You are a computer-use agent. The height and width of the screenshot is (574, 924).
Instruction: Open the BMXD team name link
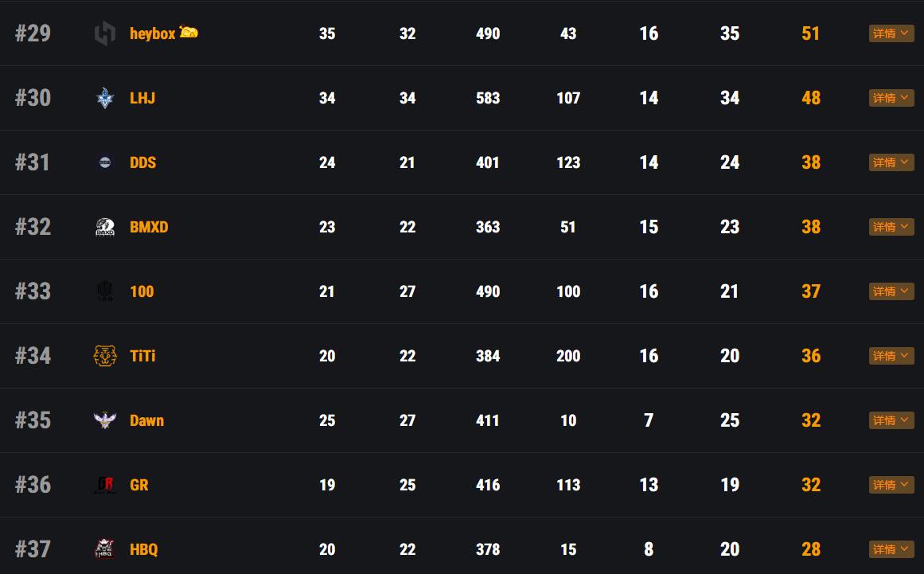[x=149, y=227]
